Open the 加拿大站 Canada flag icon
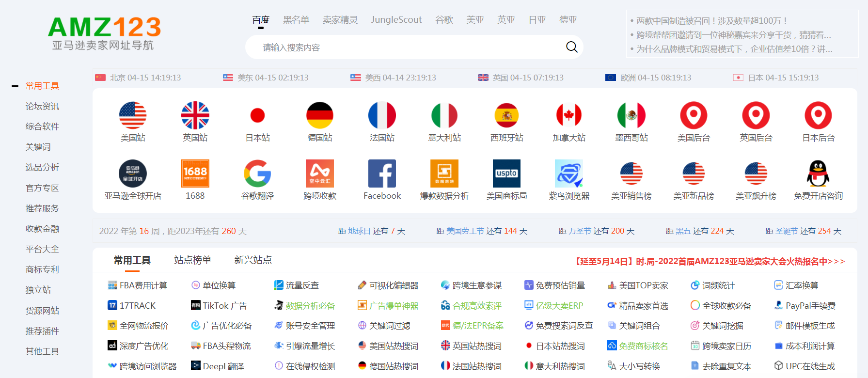This screenshot has width=868, height=378. click(x=569, y=115)
